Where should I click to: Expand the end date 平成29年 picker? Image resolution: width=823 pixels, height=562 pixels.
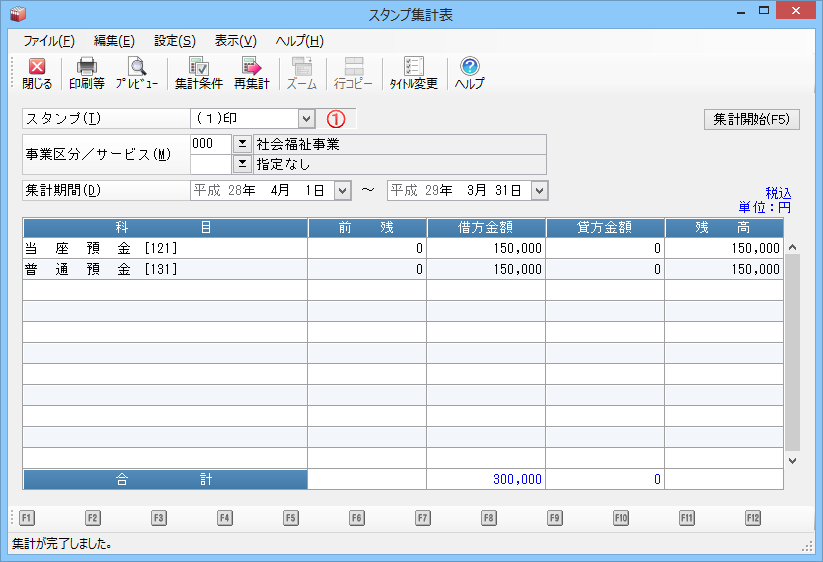[x=539, y=190]
